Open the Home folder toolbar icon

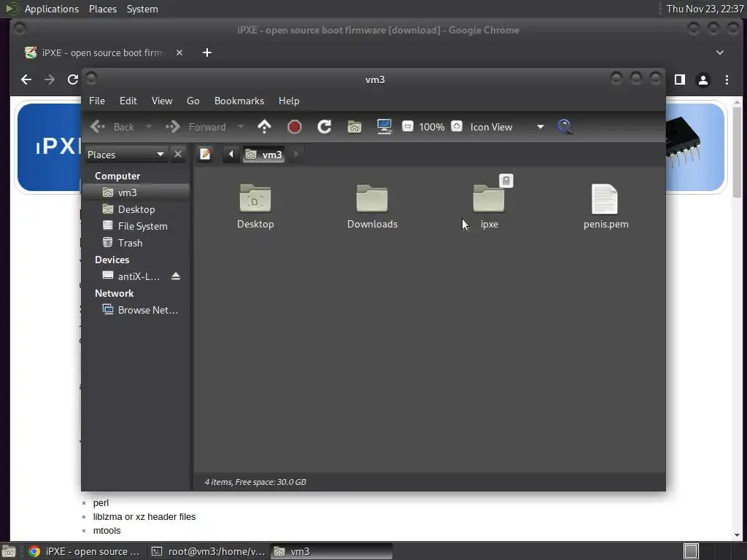(355, 127)
